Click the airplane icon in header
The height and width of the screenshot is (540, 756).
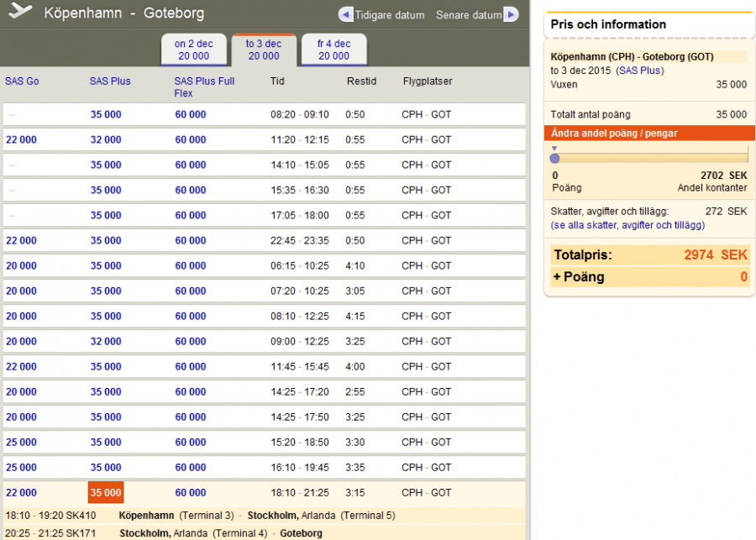(20, 13)
